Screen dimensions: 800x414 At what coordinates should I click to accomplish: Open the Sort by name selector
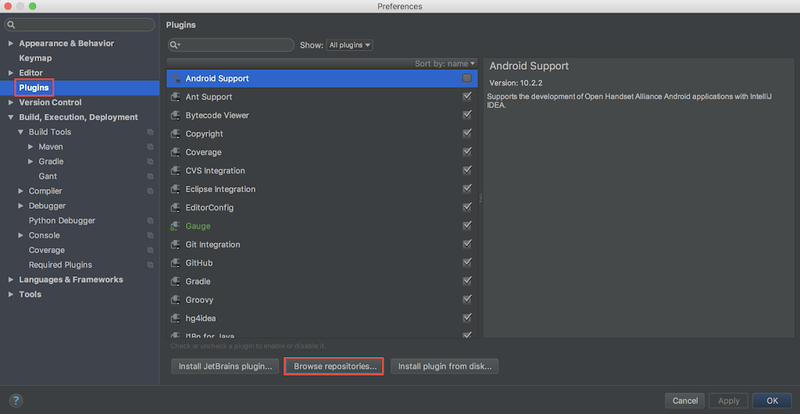coord(445,63)
